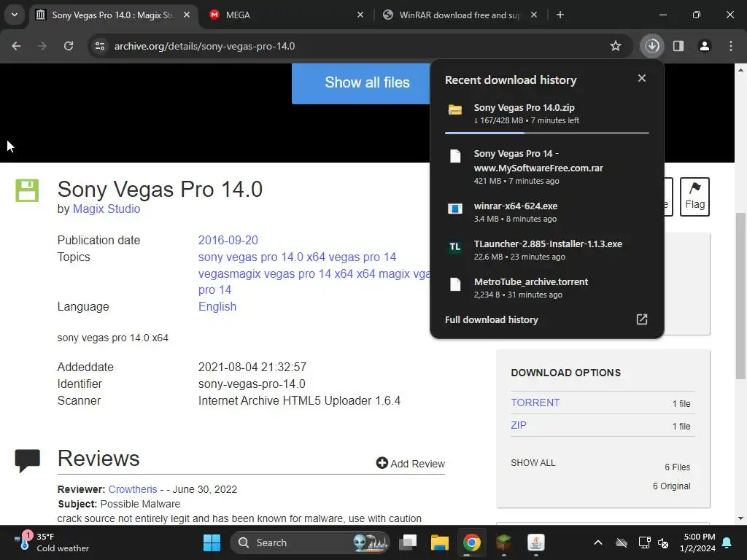Screen dimensions: 747x560
Task: Open the Chrome three-dot menu
Action: pyautogui.click(x=731, y=46)
